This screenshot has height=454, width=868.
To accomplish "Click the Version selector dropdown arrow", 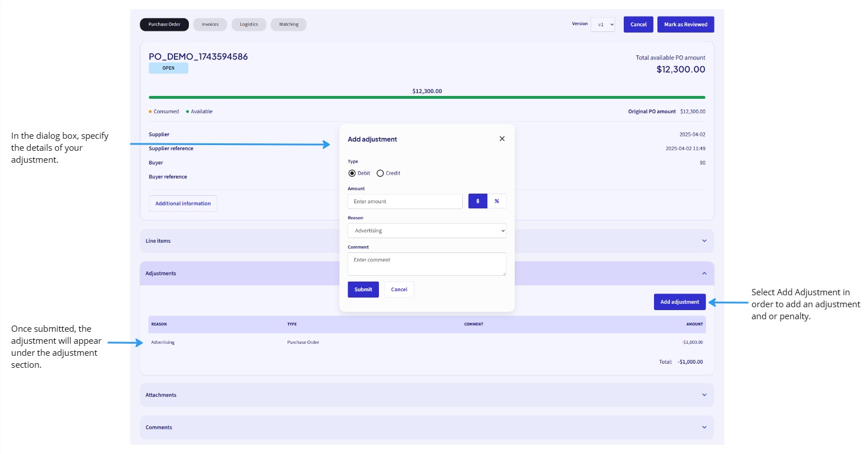I will 610,24.
